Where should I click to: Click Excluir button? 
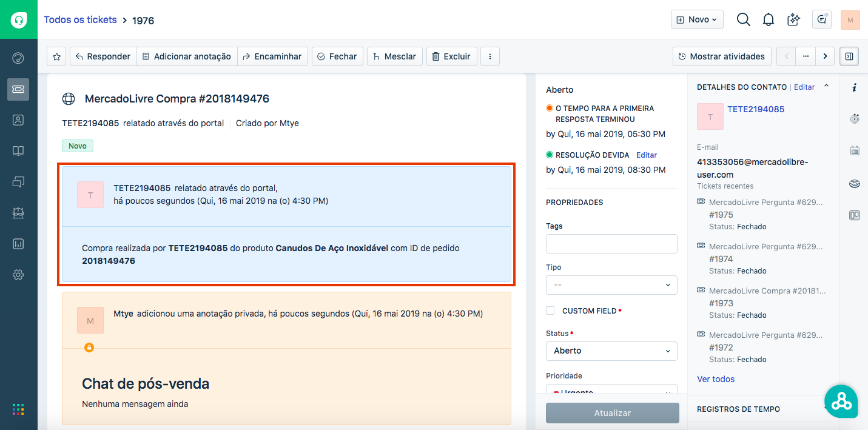click(451, 56)
